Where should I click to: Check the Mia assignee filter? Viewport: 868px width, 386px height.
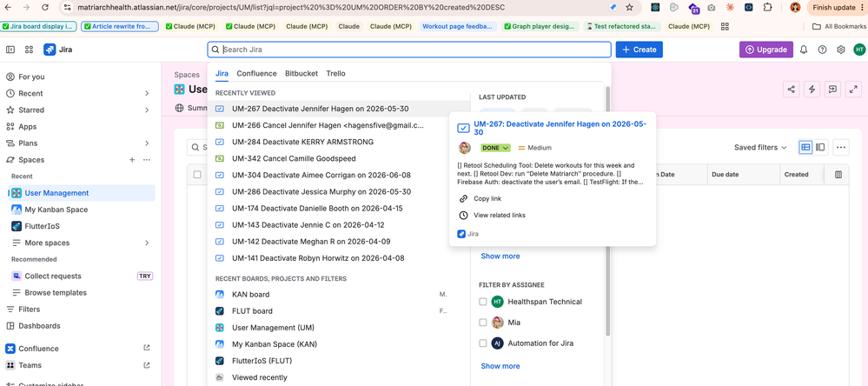pyautogui.click(x=483, y=323)
